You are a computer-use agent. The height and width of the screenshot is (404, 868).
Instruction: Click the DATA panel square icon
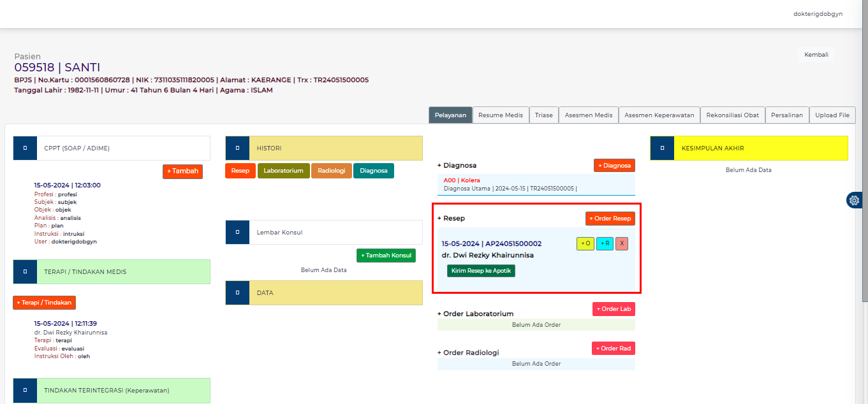point(237,292)
